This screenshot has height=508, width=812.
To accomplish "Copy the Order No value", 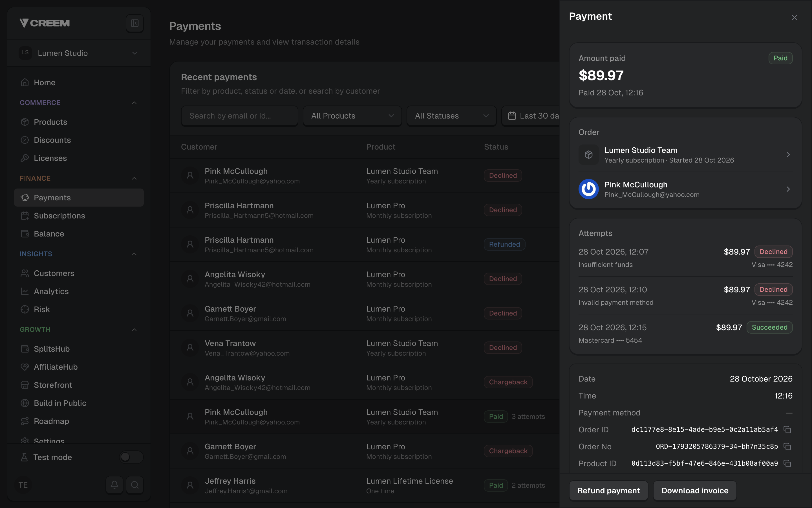I will click(787, 446).
